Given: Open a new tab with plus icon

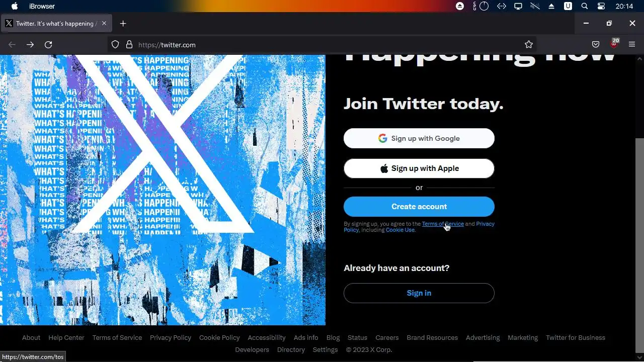Looking at the screenshot, I should pos(123,24).
